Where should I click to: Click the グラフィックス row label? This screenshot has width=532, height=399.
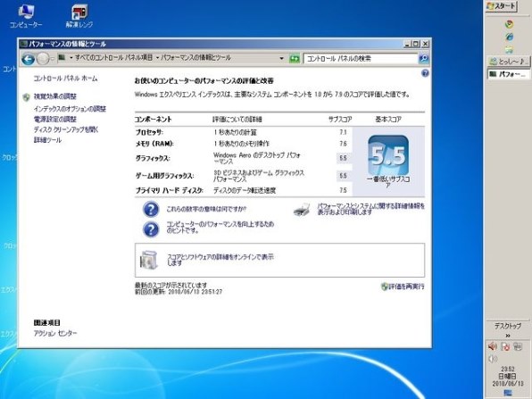tap(153, 159)
